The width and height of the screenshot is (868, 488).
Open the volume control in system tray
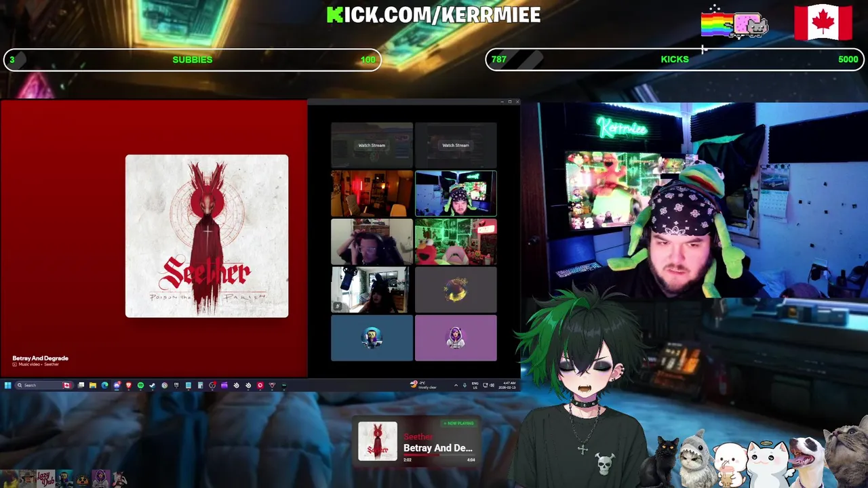tap(492, 385)
